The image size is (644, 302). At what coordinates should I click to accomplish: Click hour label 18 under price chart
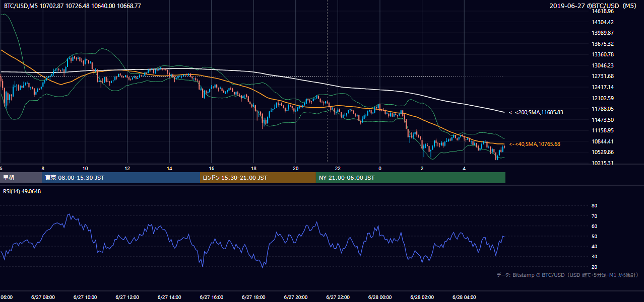click(x=253, y=169)
